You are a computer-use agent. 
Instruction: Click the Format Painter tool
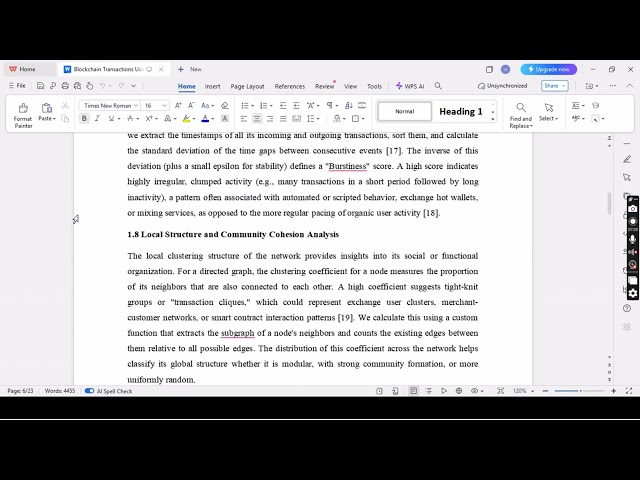23,115
